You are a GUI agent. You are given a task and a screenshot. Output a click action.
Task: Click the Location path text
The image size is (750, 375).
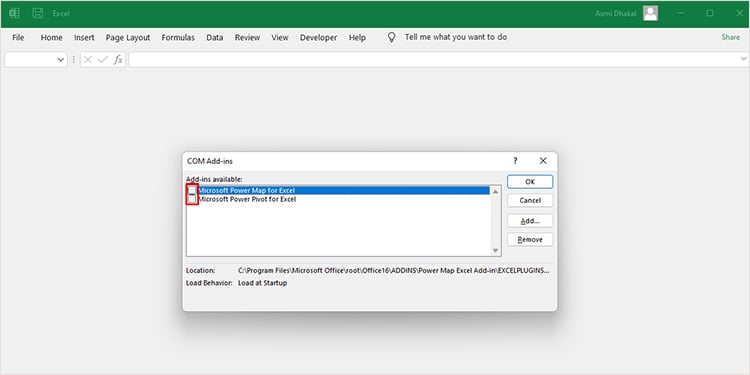point(394,271)
